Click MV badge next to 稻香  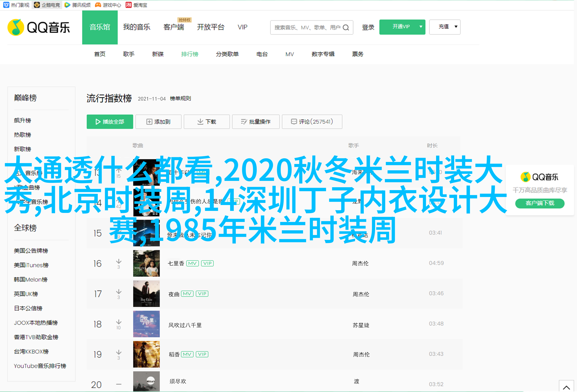(187, 354)
